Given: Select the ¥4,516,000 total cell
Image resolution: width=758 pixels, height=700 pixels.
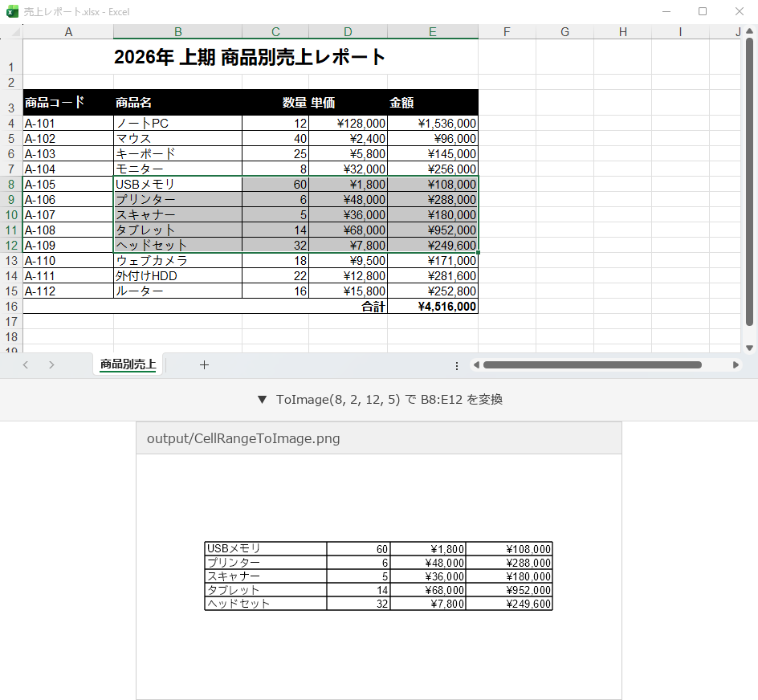Looking at the screenshot, I should [x=433, y=307].
